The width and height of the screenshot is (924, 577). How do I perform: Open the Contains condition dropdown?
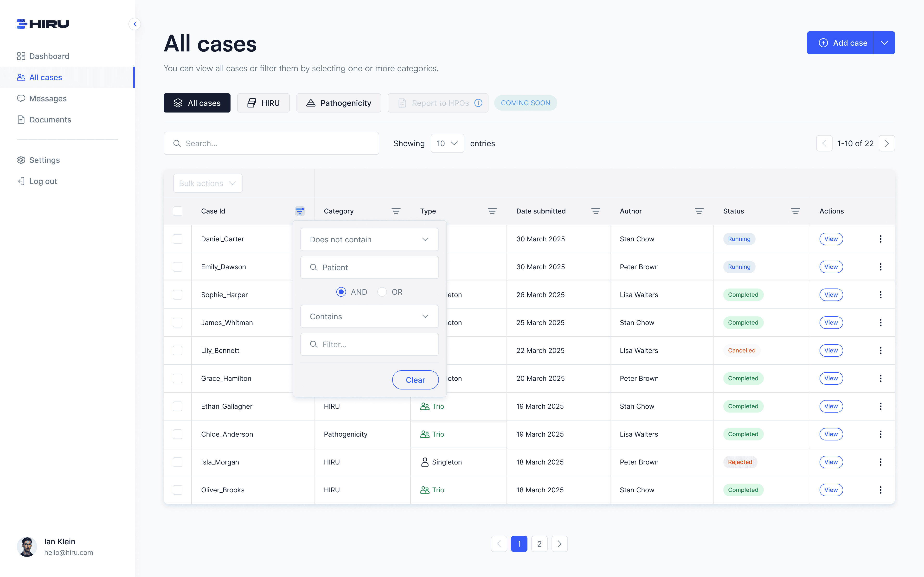click(x=369, y=316)
